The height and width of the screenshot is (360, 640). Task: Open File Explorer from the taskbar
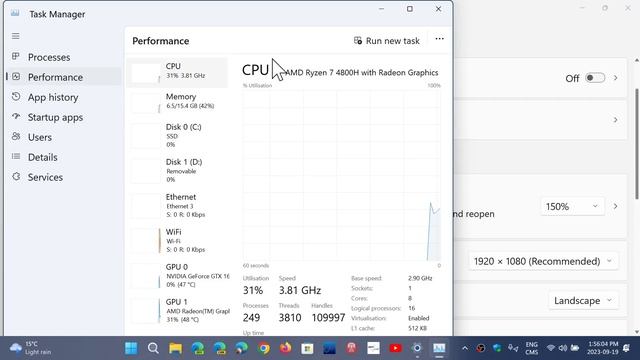click(176, 348)
